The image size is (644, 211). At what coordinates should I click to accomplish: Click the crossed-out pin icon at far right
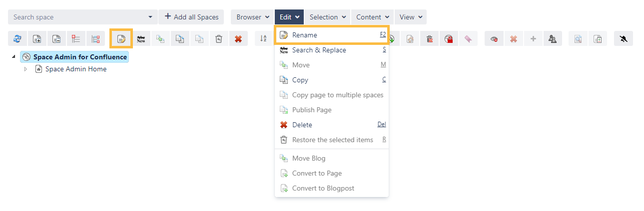coord(623,39)
